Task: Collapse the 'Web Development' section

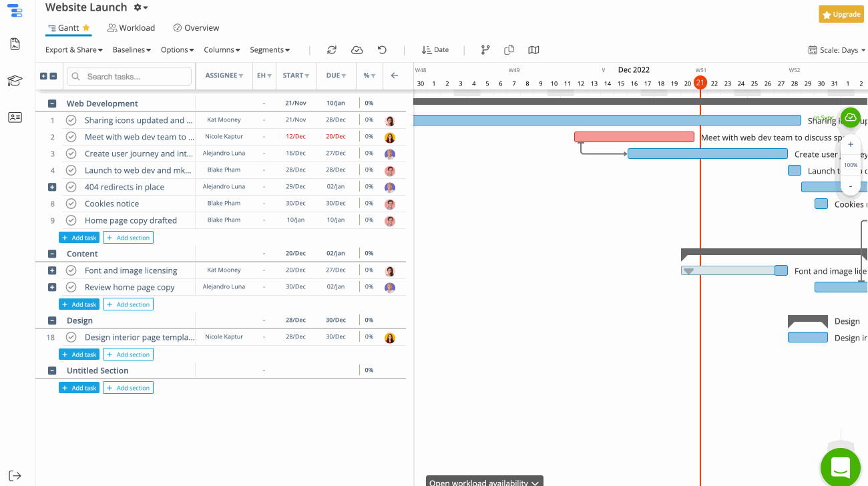Action: pos(51,103)
